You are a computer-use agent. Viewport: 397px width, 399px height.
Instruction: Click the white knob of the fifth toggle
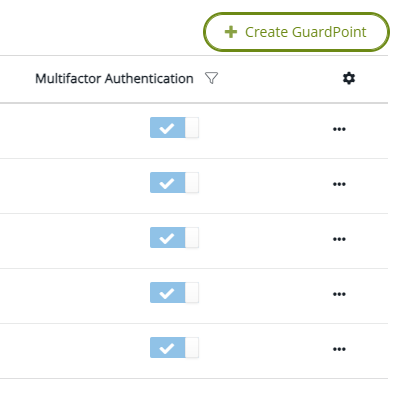192,347
